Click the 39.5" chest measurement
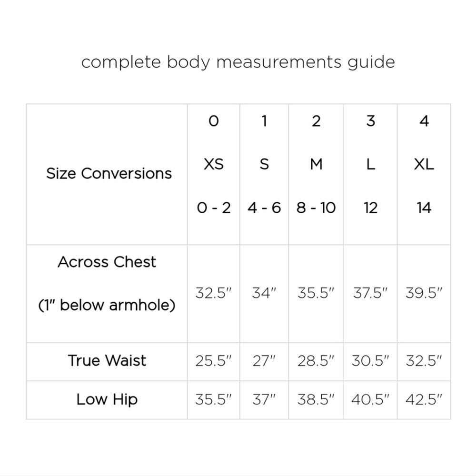The width and height of the screenshot is (476, 476). click(424, 293)
